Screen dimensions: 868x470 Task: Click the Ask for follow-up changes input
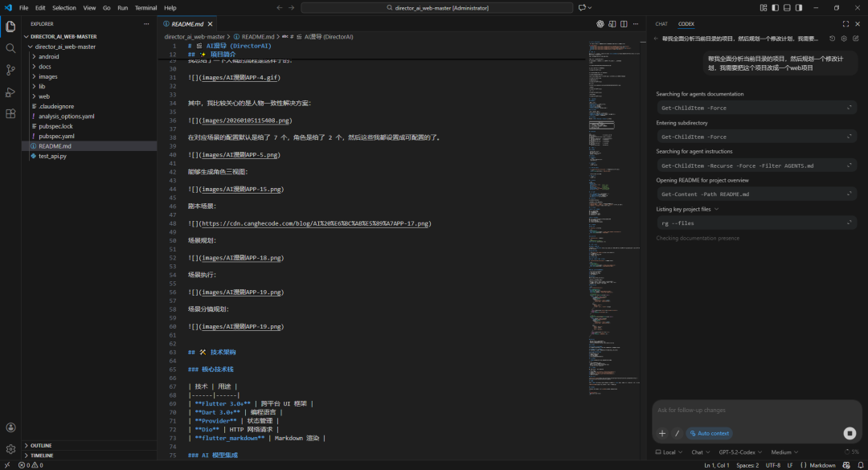(x=756, y=411)
